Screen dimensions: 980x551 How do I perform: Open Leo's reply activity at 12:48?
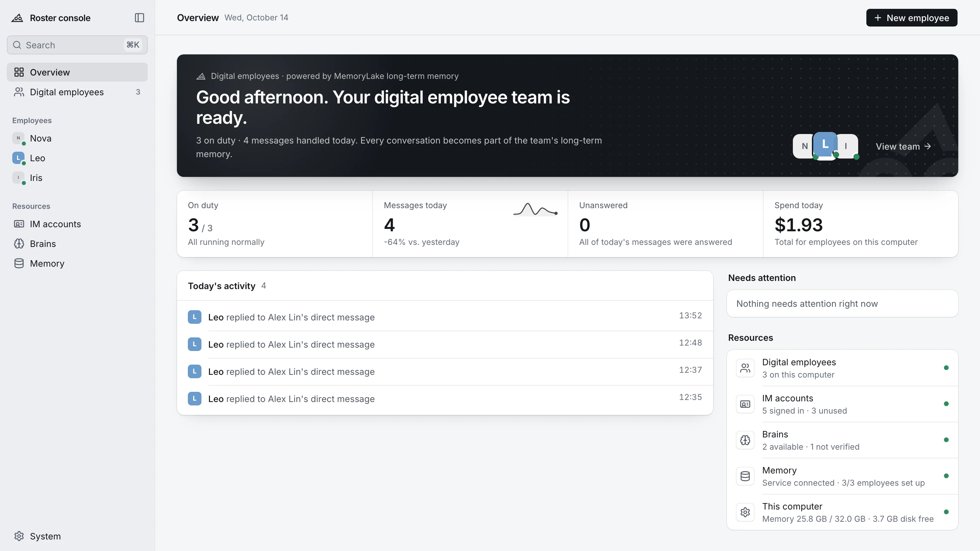coord(445,345)
